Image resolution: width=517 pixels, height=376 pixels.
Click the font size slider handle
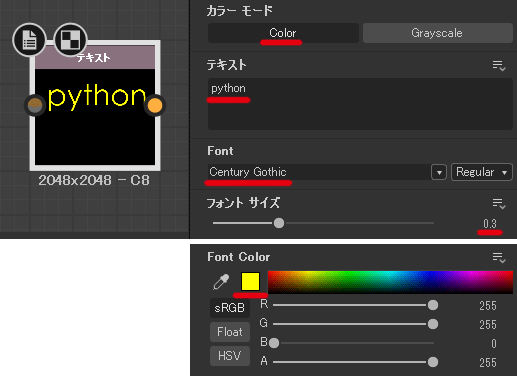click(x=279, y=223)
